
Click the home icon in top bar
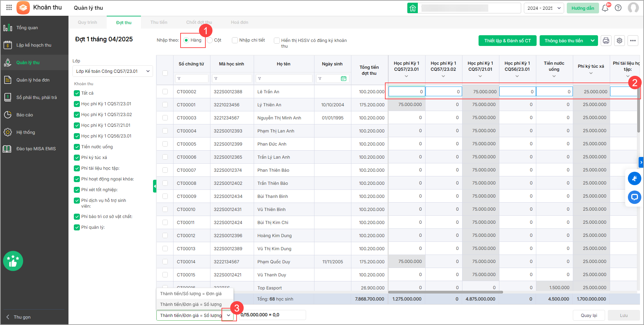coord(412,8)
